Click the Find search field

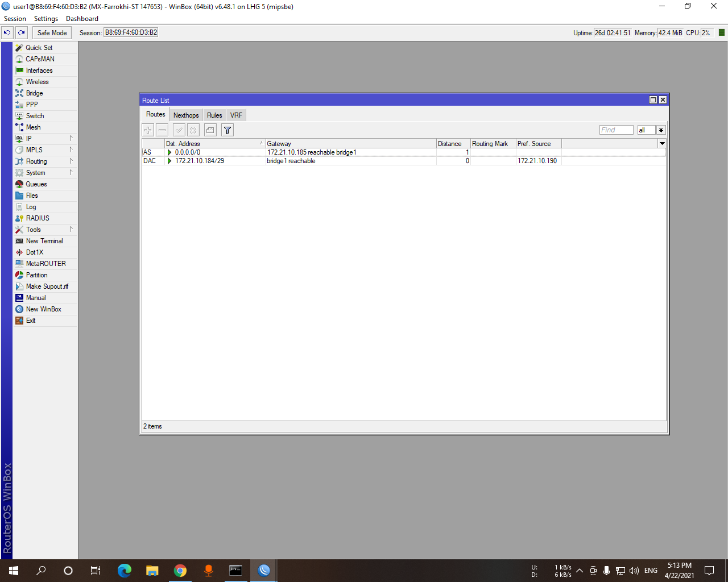(616, 130)
